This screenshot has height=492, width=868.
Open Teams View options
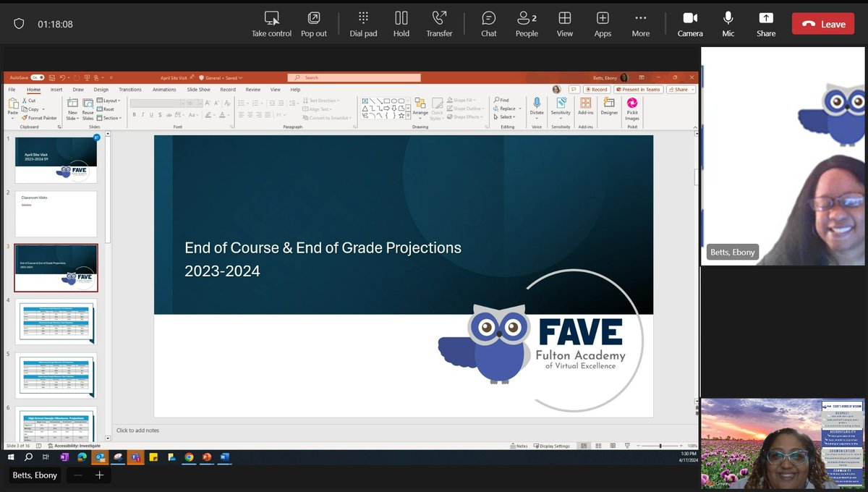pyautogui.click(x=565, y=24)
